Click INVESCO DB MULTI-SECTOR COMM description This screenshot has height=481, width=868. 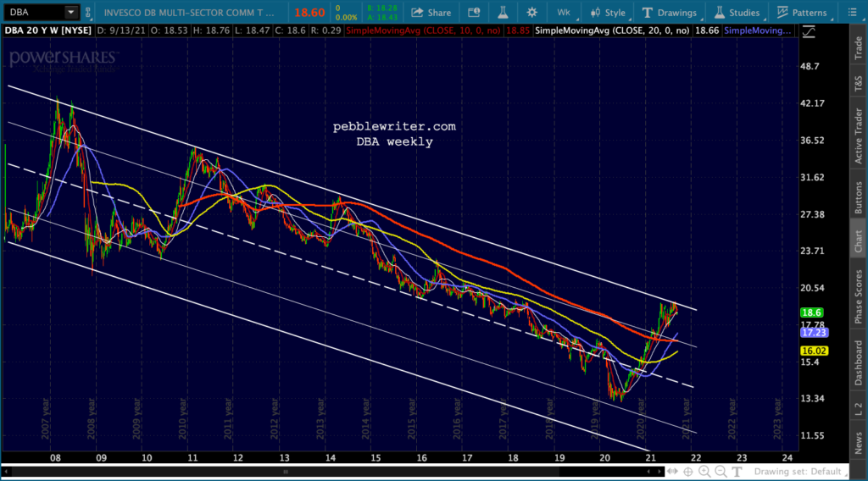[189, 12]
